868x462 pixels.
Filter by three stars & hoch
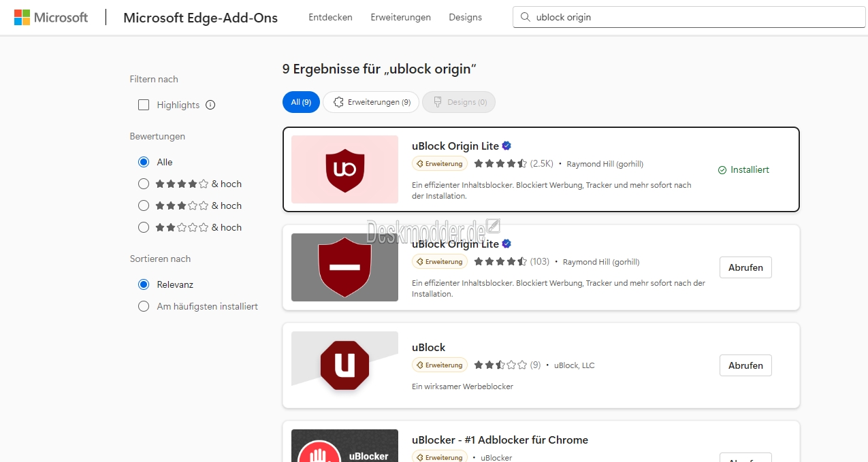point(144,205)
